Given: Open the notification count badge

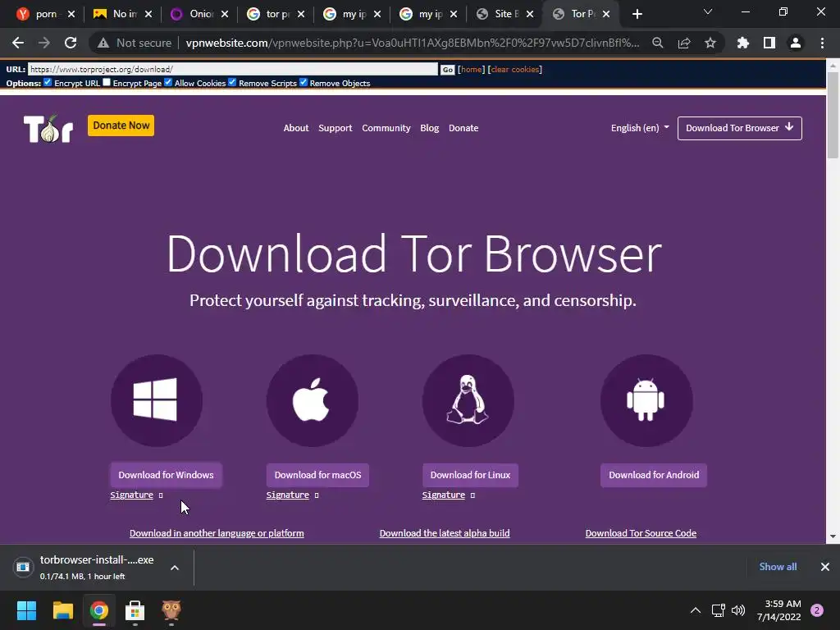Looking at the screenshot, I should click(x=817, y=610).
